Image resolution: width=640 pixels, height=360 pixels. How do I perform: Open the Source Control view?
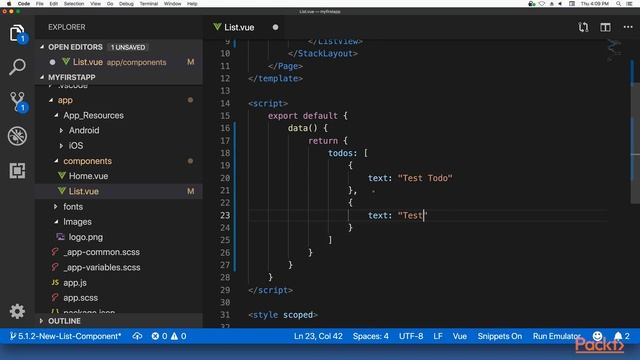click(17, 101)
